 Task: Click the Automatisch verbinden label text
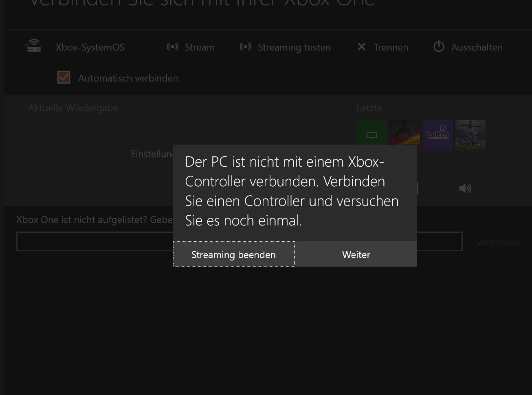[x=128, y=78]
